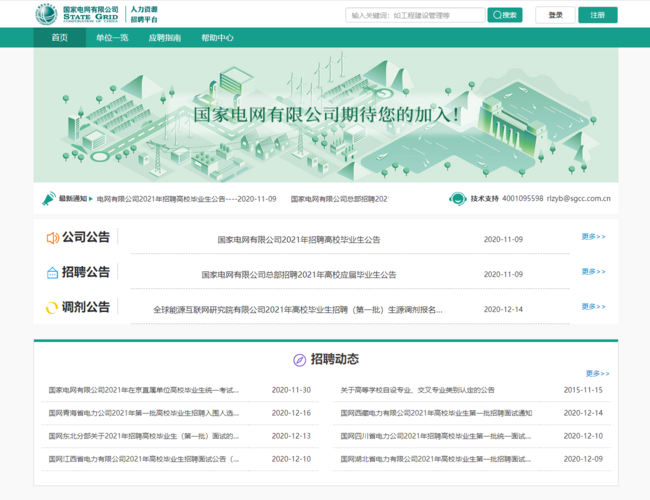This screenshot has width=650, height=500.
Task: Open the 帮助中心 navigation tab
Action: (217, 38)
